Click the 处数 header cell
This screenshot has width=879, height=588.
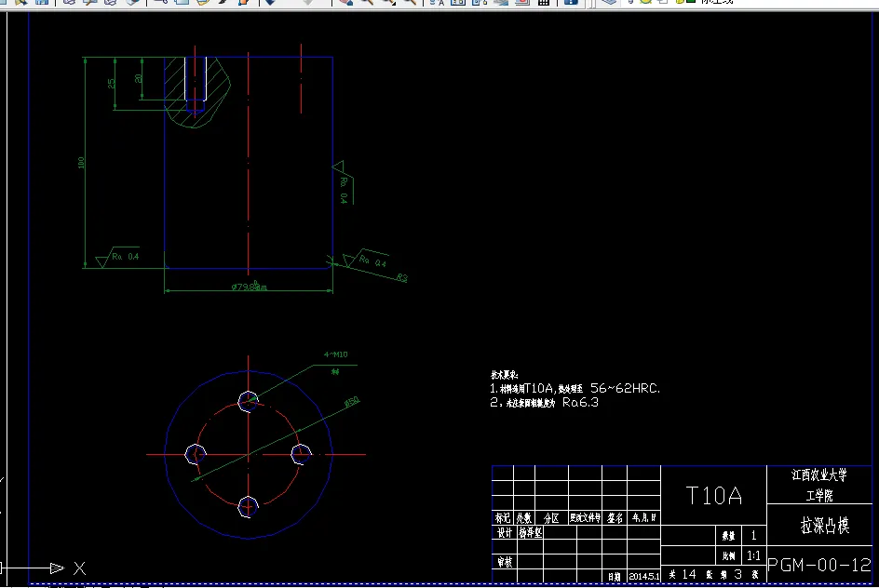click(524, 518)
